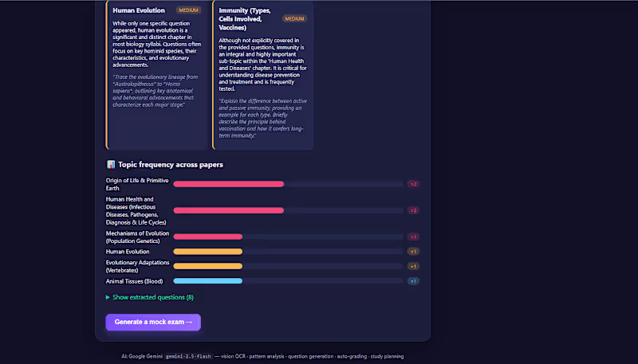Click the x2 count for Human Health and Diseases
The image size is (638, 364).
pyautogui.click(x=413, y=210)
